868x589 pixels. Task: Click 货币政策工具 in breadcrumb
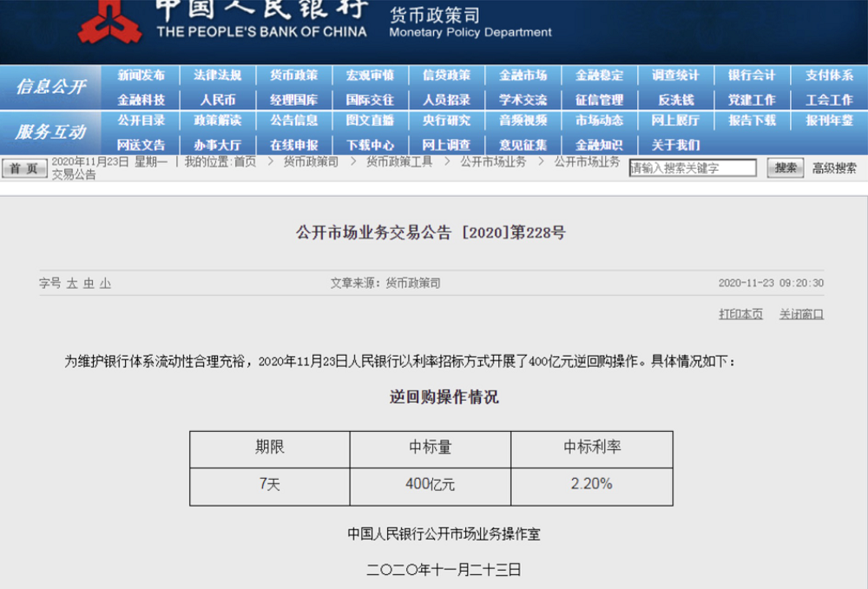398,162
